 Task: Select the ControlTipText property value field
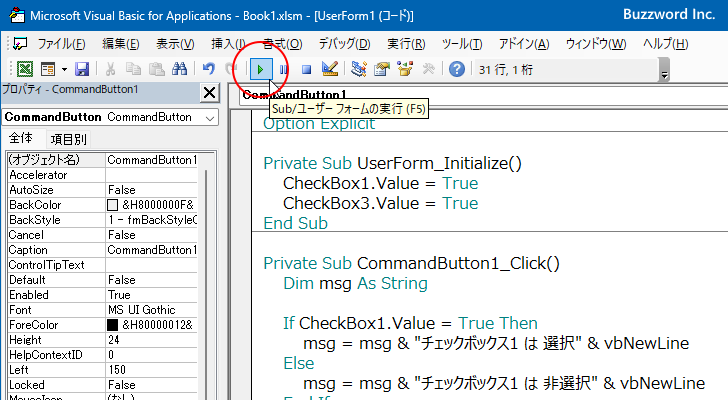pyautogui.click(x=151, y=265)
